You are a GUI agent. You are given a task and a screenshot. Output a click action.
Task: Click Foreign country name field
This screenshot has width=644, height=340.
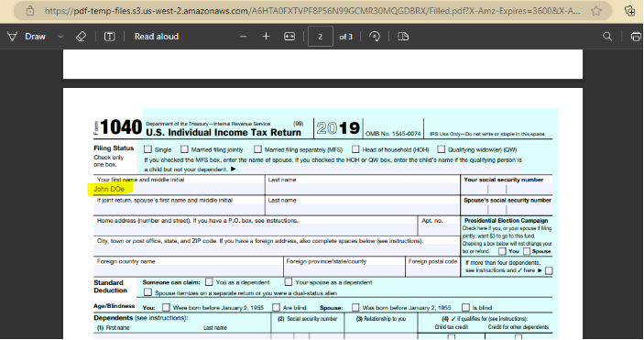(188, 270)
